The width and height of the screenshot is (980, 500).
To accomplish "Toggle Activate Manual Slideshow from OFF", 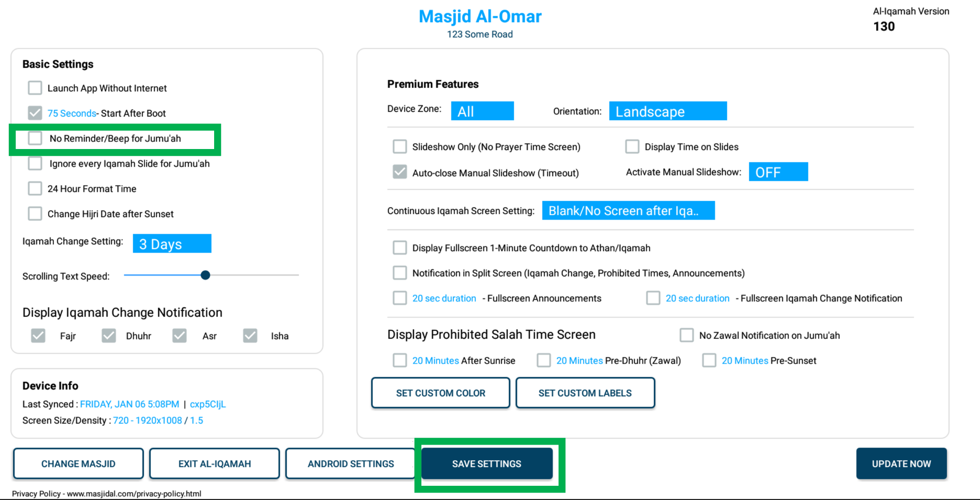I will 778,172.
